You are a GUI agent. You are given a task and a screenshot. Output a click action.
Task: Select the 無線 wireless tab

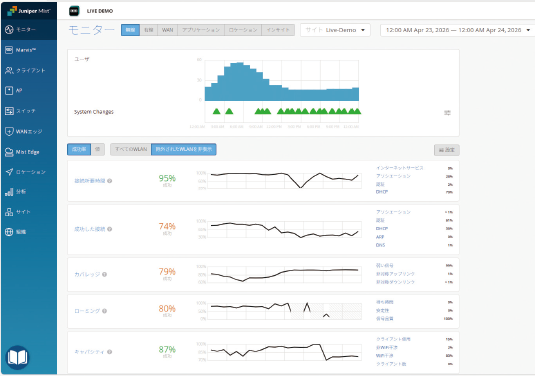click(x=130, y=30)
